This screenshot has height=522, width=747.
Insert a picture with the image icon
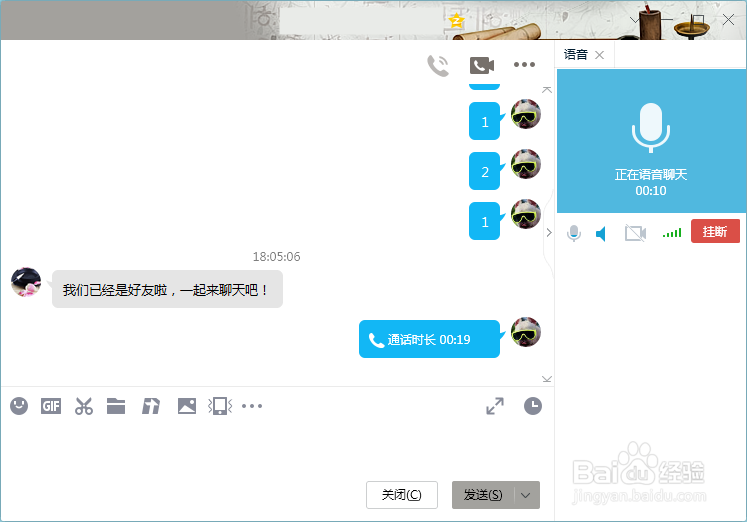click(x=187, y=406)
